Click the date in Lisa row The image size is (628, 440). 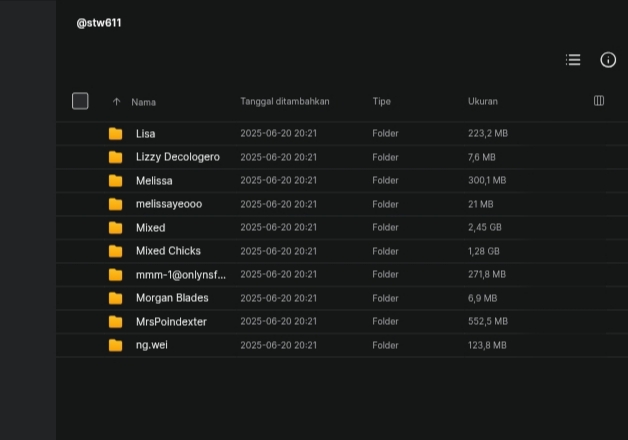[x=278, y=133]
